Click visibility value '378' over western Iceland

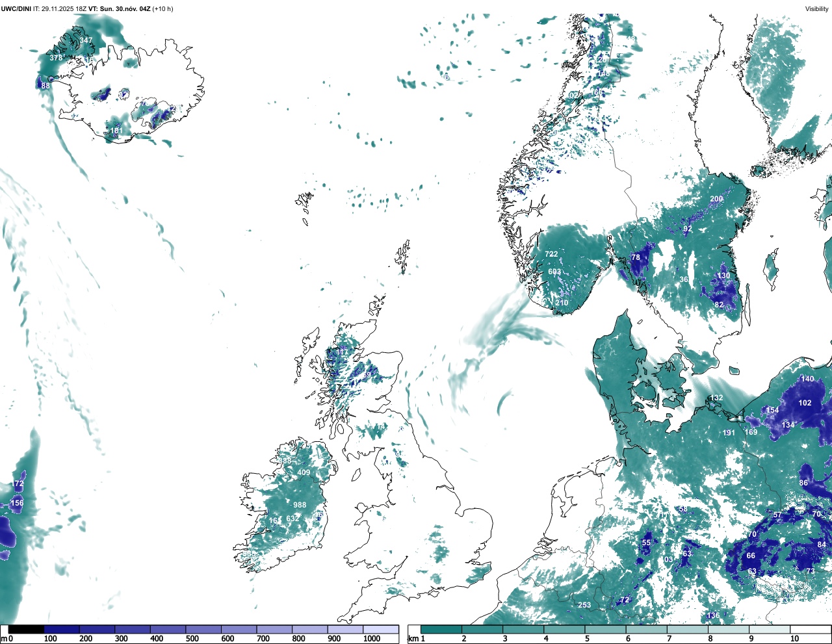[57, 58]
